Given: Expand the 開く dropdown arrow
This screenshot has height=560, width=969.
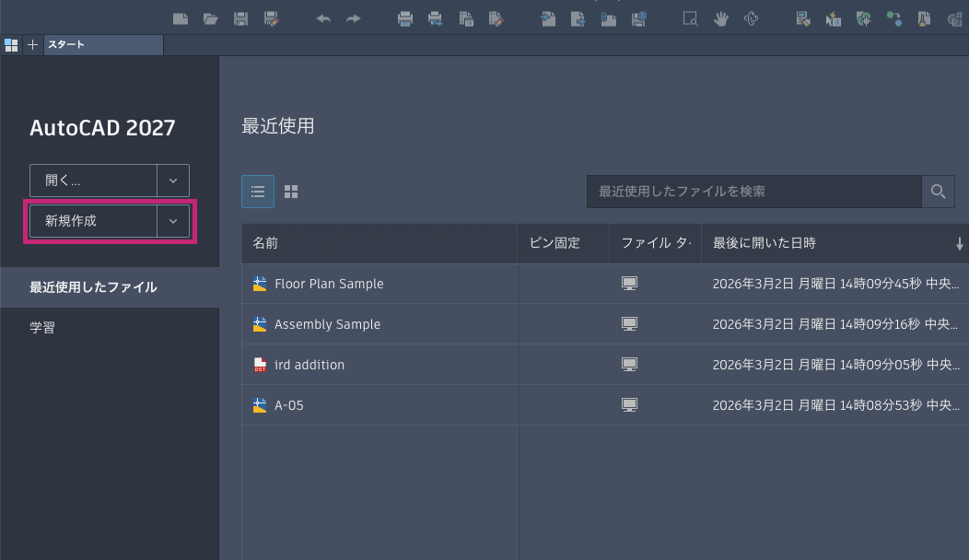Looking at the screenshot, I should point(173,181).
